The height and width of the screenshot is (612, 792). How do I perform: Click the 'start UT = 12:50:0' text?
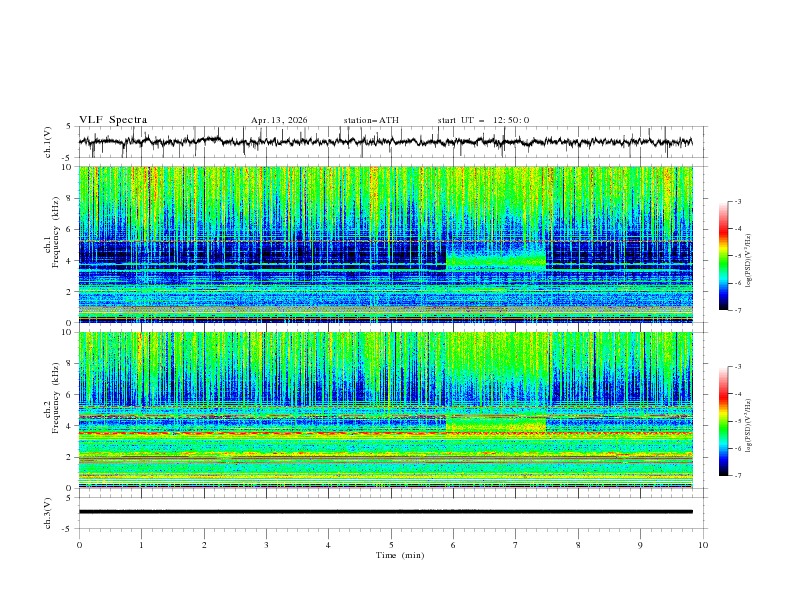483,120
